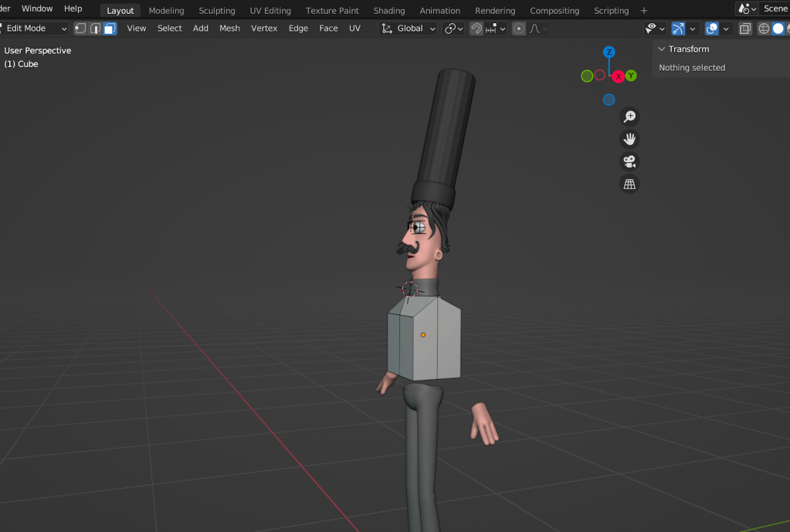Image resolution: width=790 pixels, height=532 pixels.
Task: Open Global transform orientation dropdown
Action: coord(409,29)
